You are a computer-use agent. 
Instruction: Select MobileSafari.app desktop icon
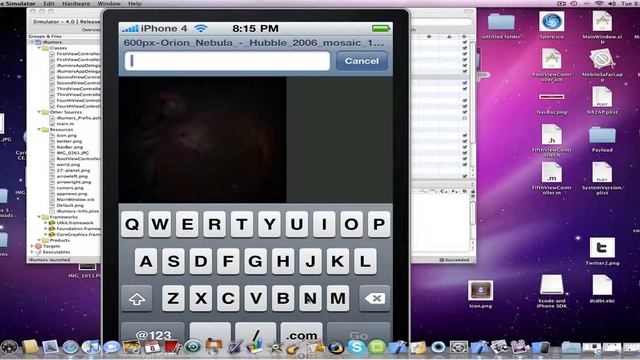[602, 65]
